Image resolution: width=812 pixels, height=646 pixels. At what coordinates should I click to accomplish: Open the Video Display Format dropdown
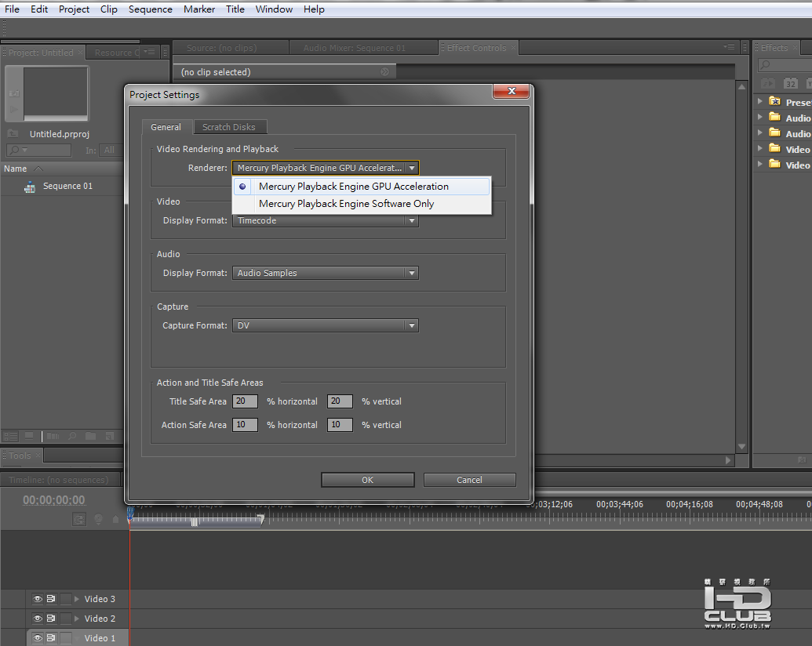click(326, 220)
